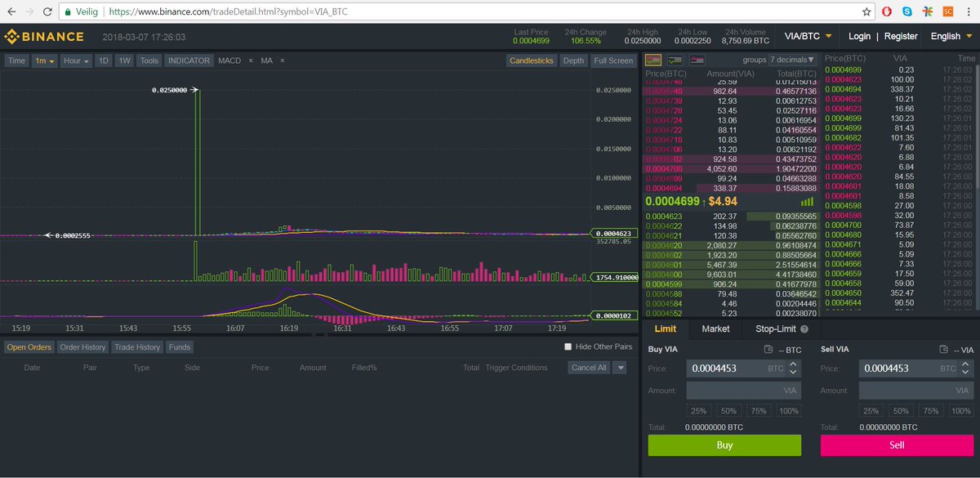The height and width of the screenshot is (478, 980).
Task: Remove the MACD indicator with its x
Action: click(x=251, y=60)
